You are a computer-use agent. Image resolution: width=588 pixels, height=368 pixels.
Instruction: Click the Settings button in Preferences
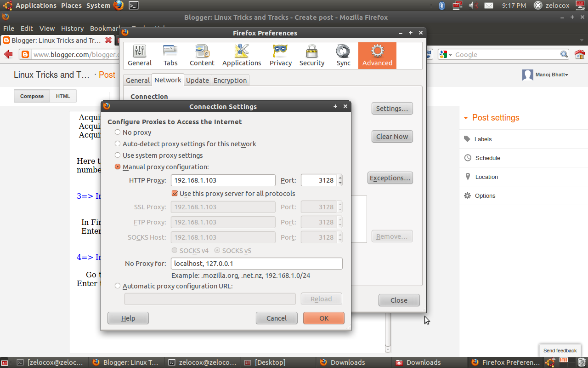pos(392,109)
